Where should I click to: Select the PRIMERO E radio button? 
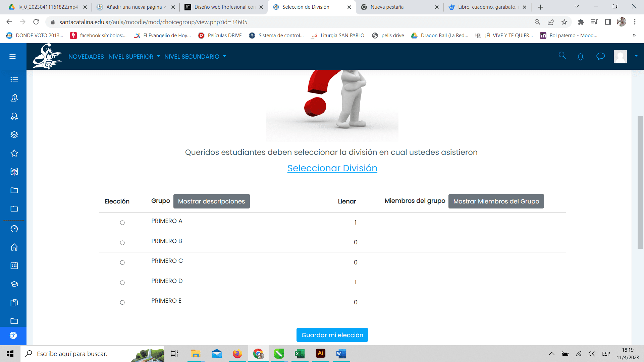pyautogui.click(x=122, y=302)
